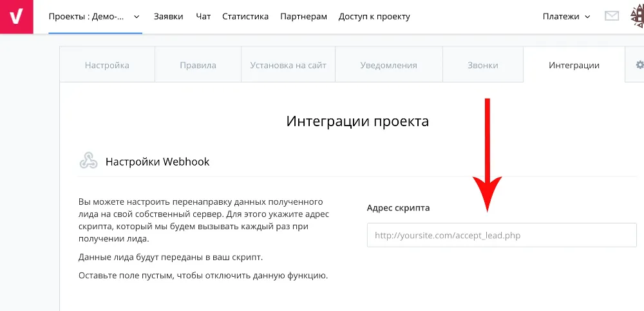Screen dimensions: 644x311
Task: Switch to the Установка на сайт tab
Action: tap(289, 65)
